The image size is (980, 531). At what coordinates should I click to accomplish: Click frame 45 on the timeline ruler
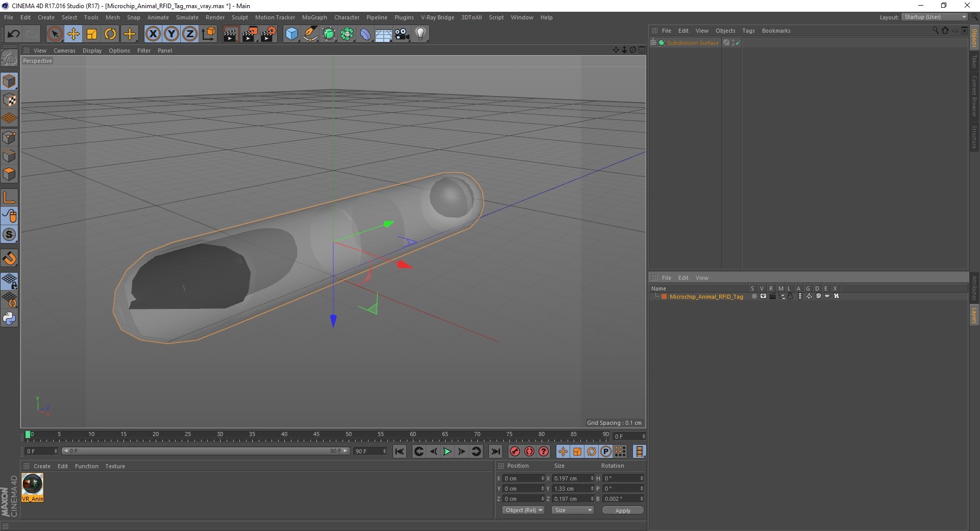point(316,437)
